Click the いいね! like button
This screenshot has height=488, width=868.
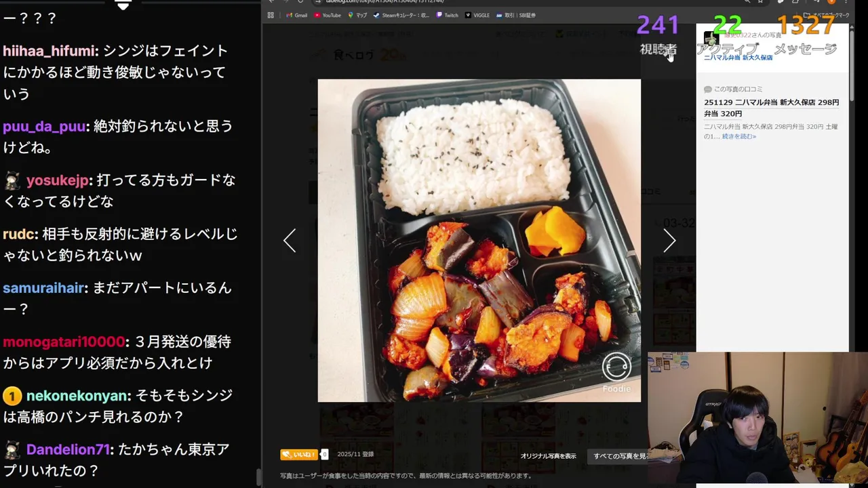coord(299,454)
